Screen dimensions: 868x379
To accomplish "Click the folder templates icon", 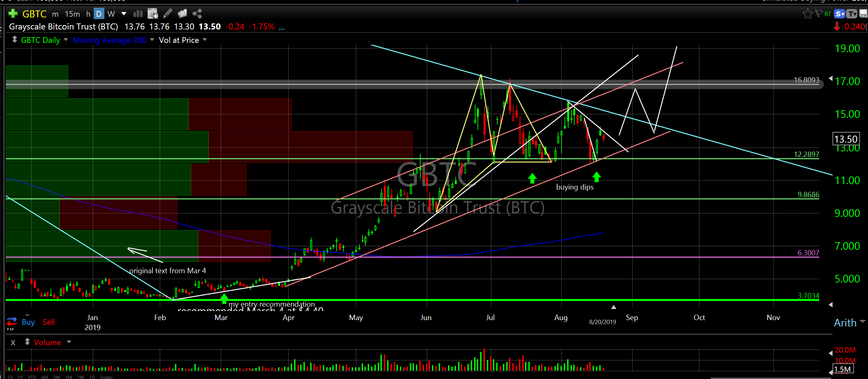I will pyautogui.click(x=182, y=14).
